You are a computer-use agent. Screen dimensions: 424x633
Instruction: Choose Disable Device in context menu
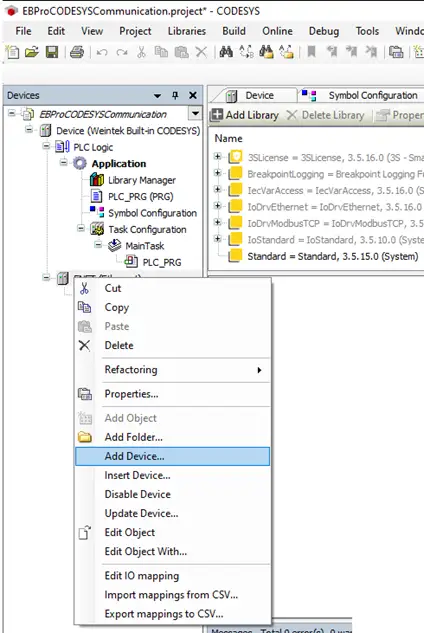[x=172, y=494]
